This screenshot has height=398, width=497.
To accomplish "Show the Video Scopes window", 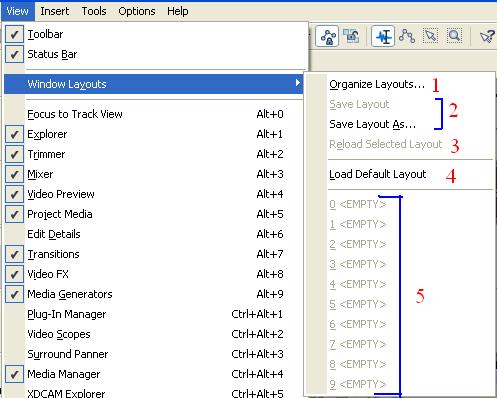I will coord(153,334).
